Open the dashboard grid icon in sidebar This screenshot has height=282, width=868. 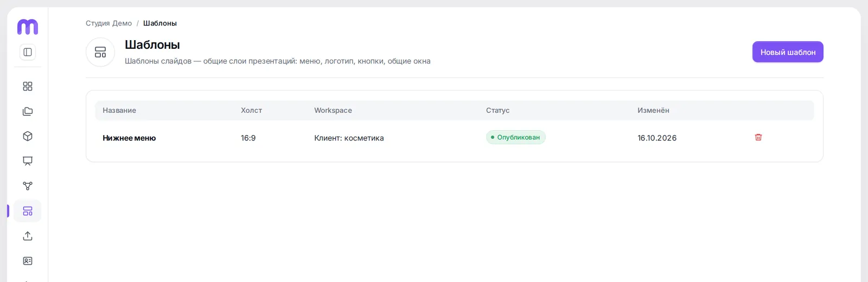point(28,86)
